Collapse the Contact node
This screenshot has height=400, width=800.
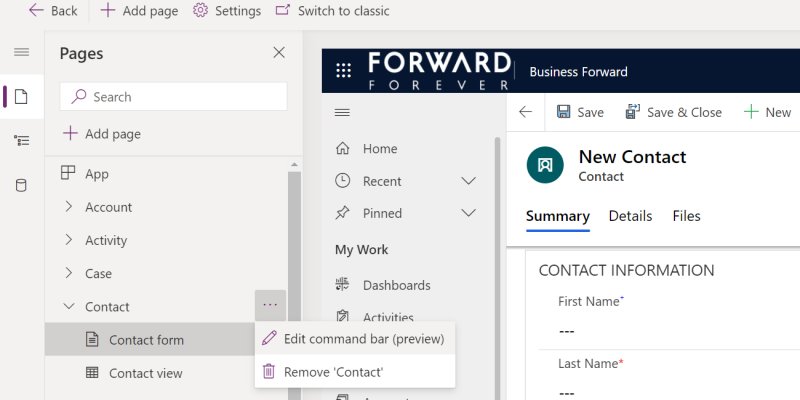click(68, 306)
